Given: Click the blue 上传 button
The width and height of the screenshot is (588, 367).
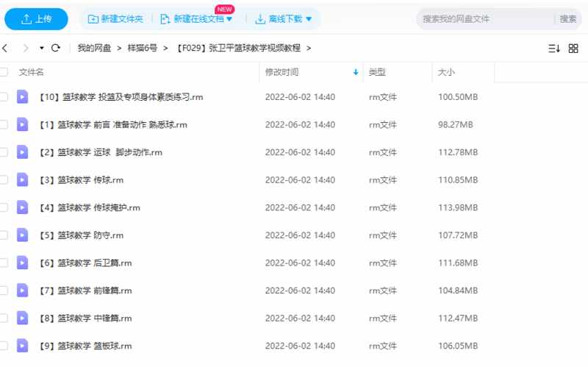Looking at the screenshot, I should point(35,19).
